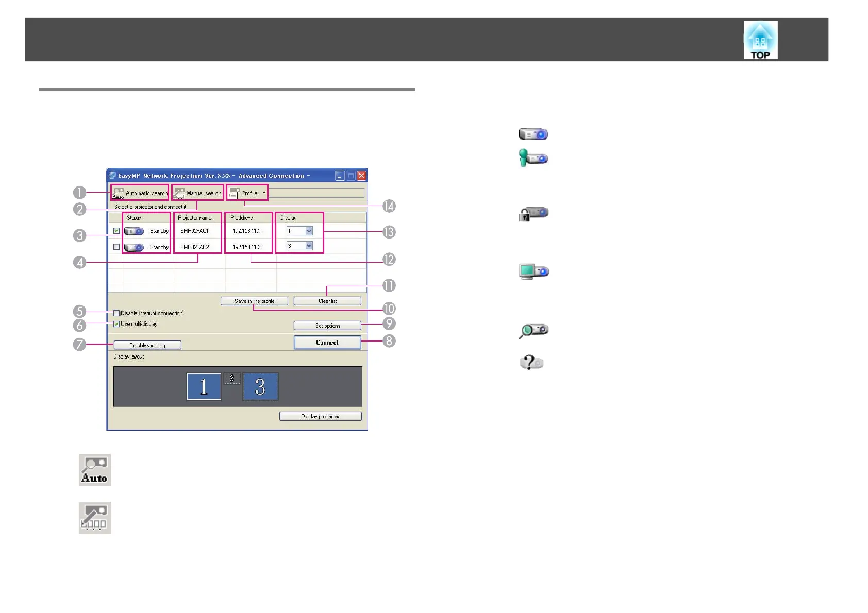Click the plain blue projector status icon in the right-hand list
Image resolution: width=868 pixels, height=613 pixels.
tap(533, 134)
